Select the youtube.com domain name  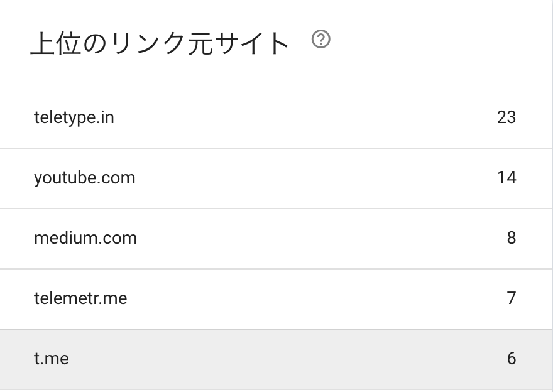tap(85, 178)
